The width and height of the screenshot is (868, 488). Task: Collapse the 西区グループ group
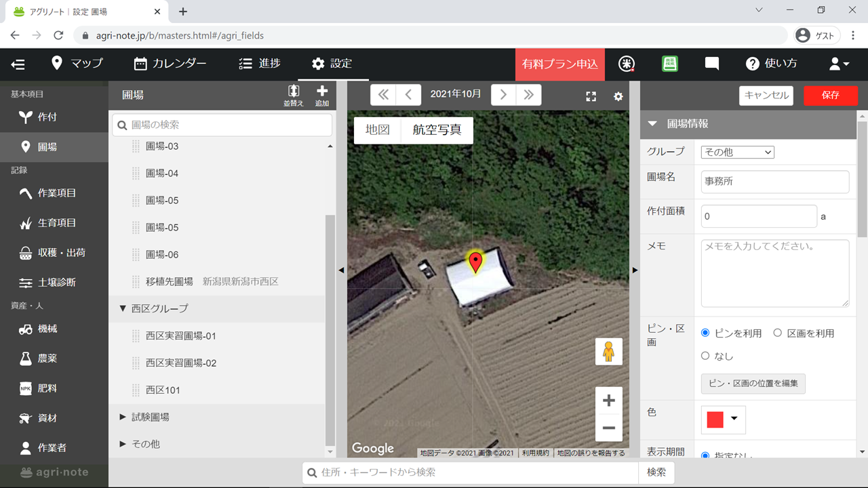pyautogui.click(x=123, y=308)
